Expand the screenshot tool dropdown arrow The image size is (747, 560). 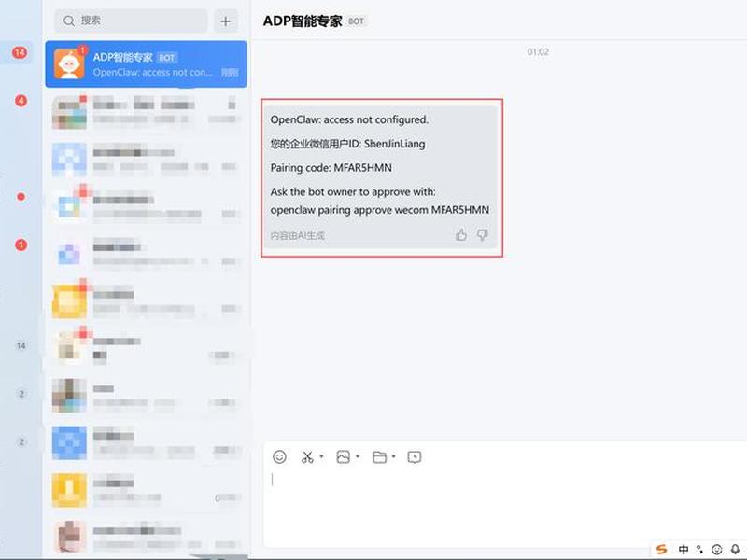tap(321, 456)
